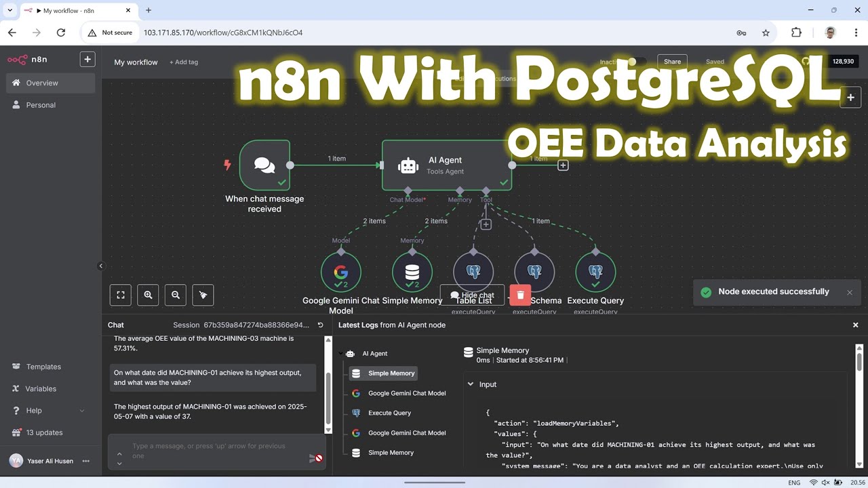Select first Google Gemini Chat Model log entry

click(399, 393)
